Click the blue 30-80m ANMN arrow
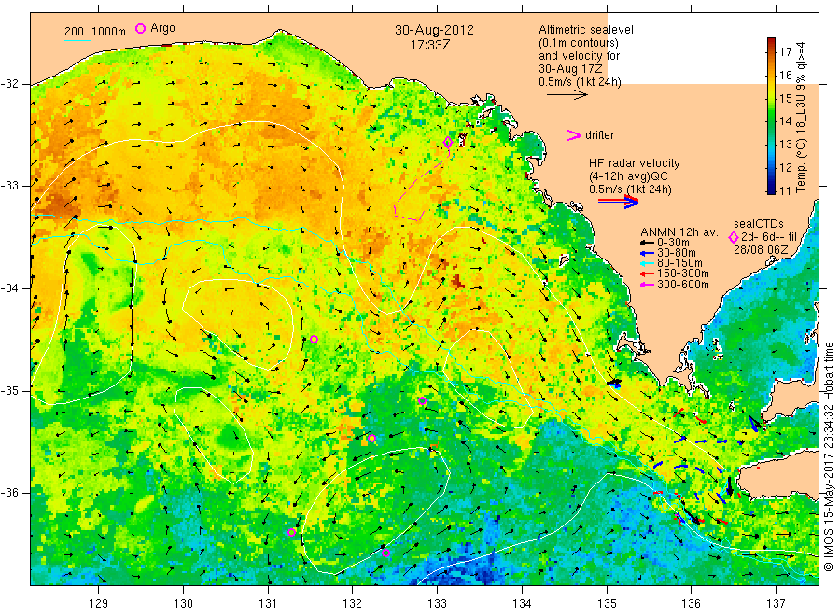 coord(647,253)
